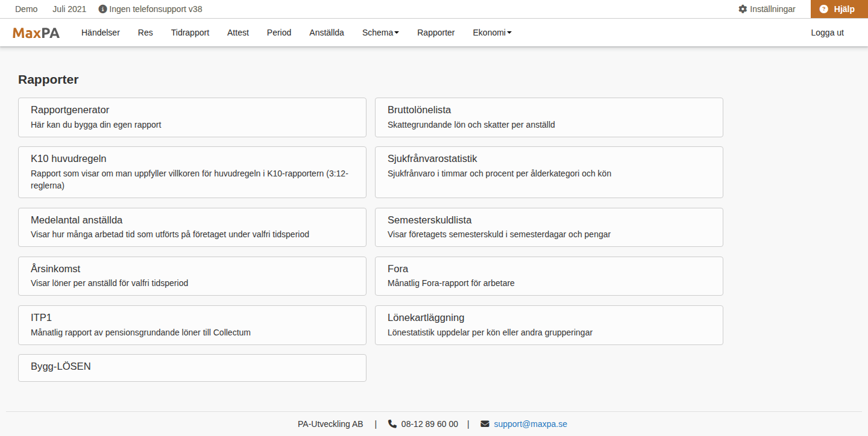Click the Hjälp question mark icon
Image resolution: width=868 pixels, height=436 pixels.
coord(824,9)
